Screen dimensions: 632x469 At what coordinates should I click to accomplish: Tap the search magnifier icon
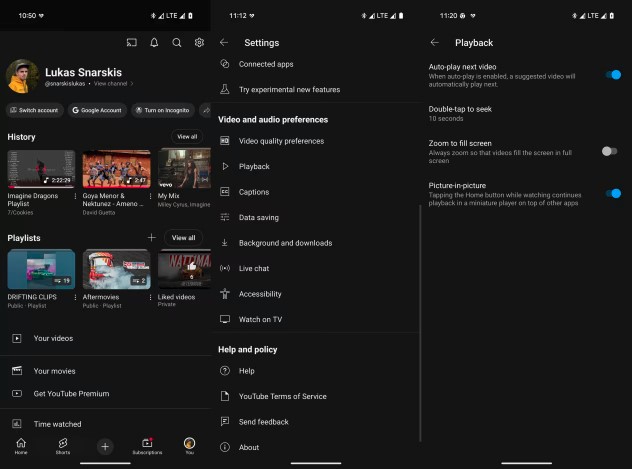(x=177, y=42)
